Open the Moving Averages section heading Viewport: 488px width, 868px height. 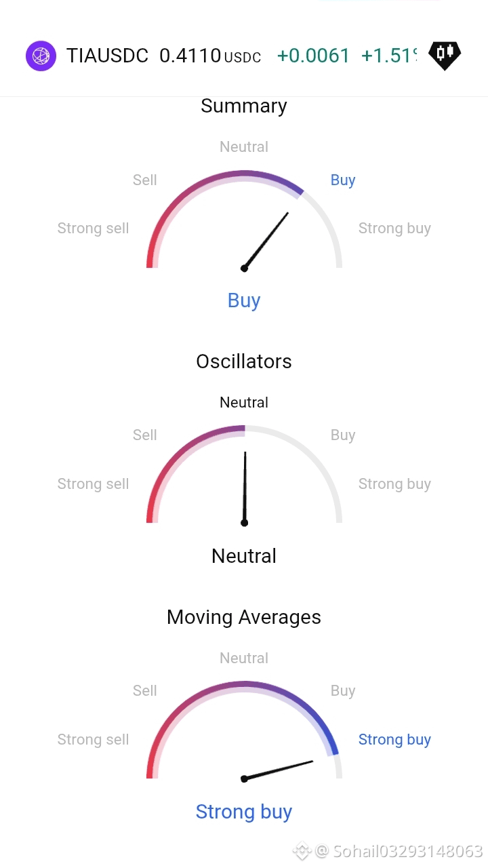click(244, 617)
